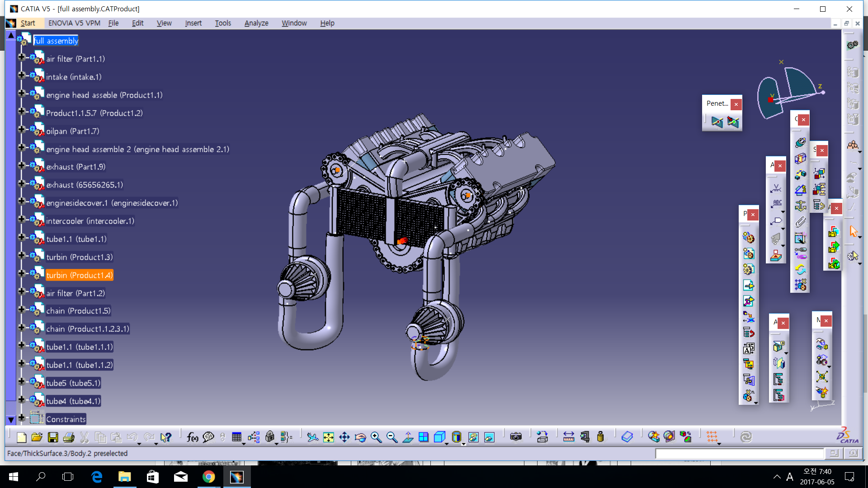Click the tree scroll down arrow
The height and width of the screenshot is (488, 868).
pyautogui.click(x=11, y=420)
